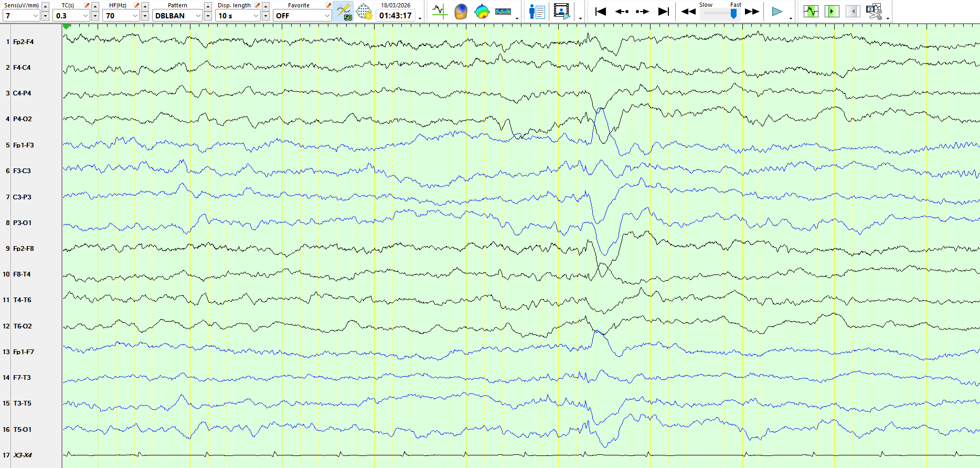Expand the playback options arrow after play
This screenshot has height=468, width=980.
(x=791, y=18)
